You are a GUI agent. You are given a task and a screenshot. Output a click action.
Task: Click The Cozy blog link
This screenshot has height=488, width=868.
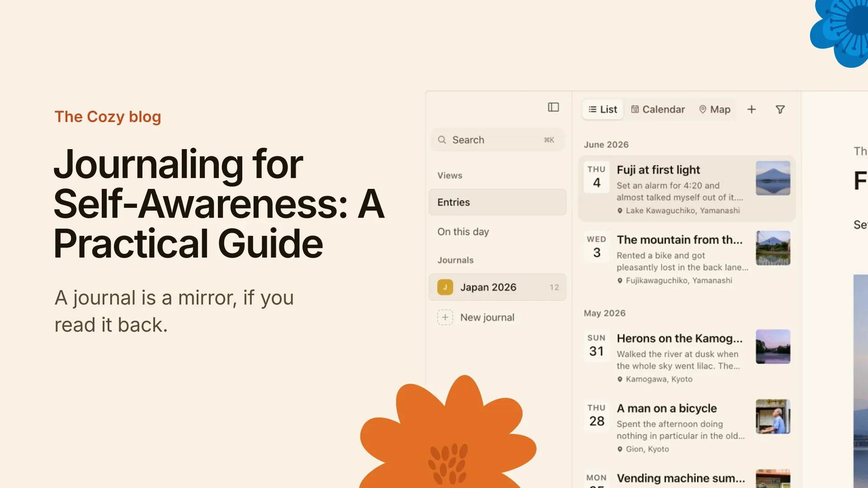pyautogui.click(x=108, y=117)
